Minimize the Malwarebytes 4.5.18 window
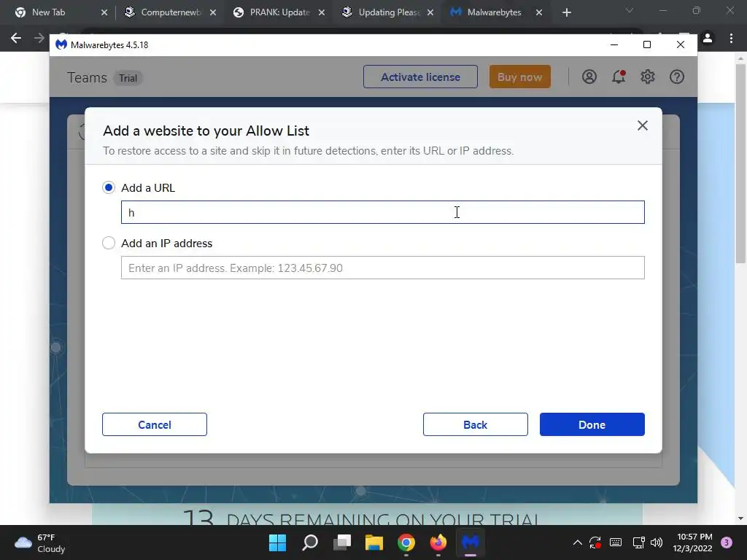747x560 pixels. [614, 44]
